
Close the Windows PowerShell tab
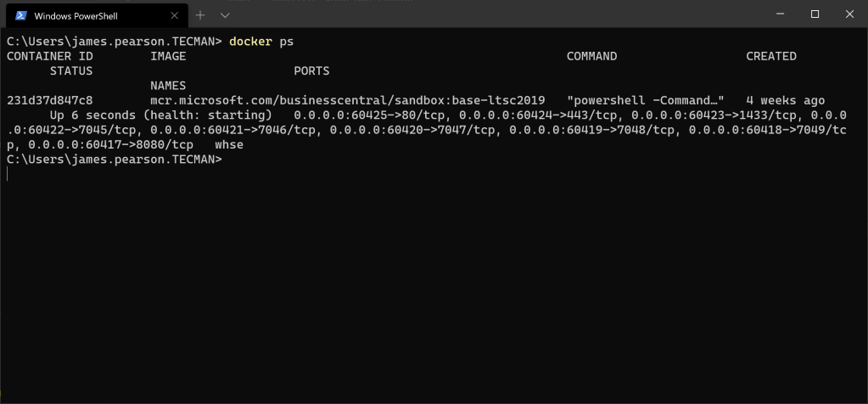tap(173, 15)
